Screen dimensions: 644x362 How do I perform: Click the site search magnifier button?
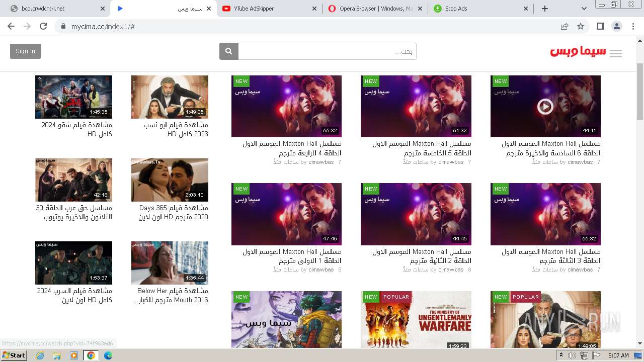tap(229, 51)
